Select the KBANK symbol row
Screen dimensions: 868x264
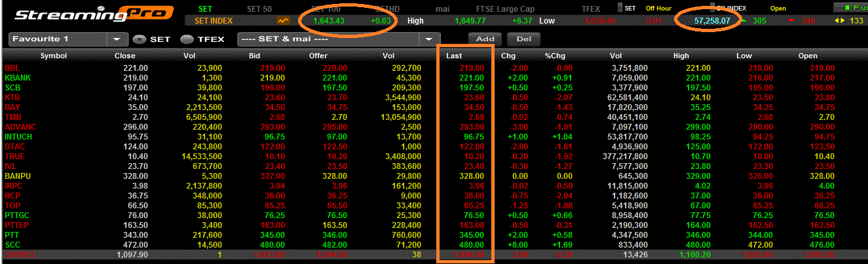(x=434, y=77)
